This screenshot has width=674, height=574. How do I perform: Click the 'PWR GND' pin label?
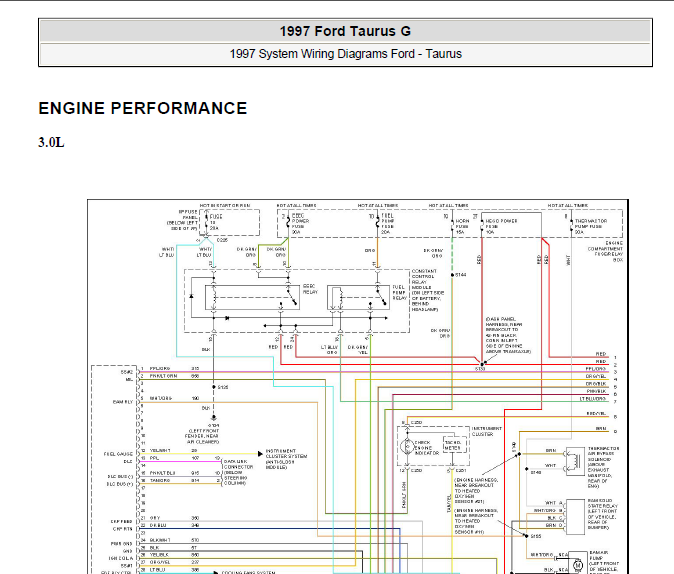click(x=122, y=543)
